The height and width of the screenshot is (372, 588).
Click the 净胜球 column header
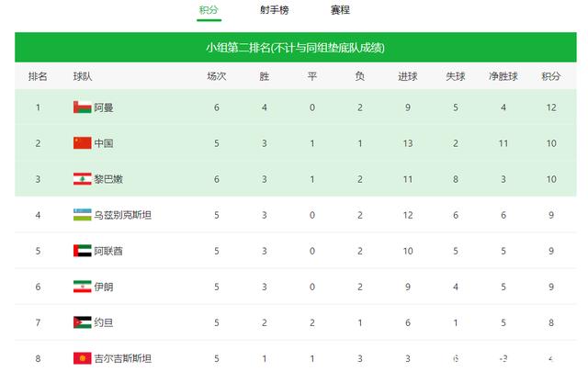(x=503, y=76)
